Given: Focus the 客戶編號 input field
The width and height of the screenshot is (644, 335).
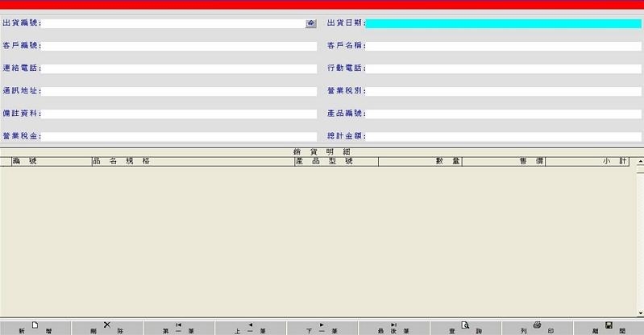Looking at the screenshot, I should (179, 47).
